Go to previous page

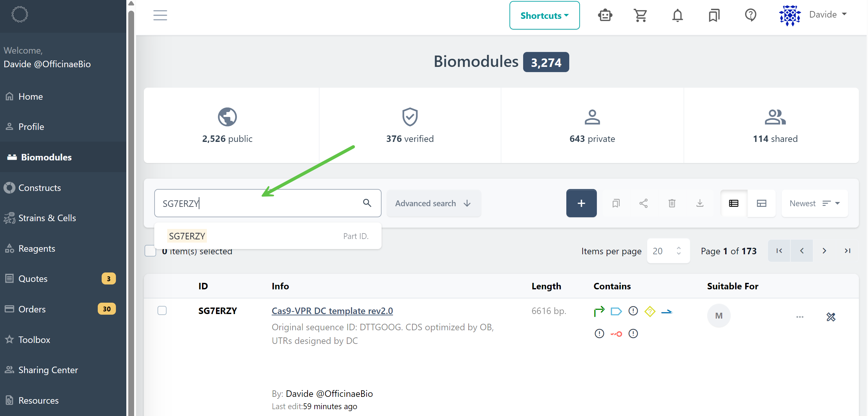801,251
